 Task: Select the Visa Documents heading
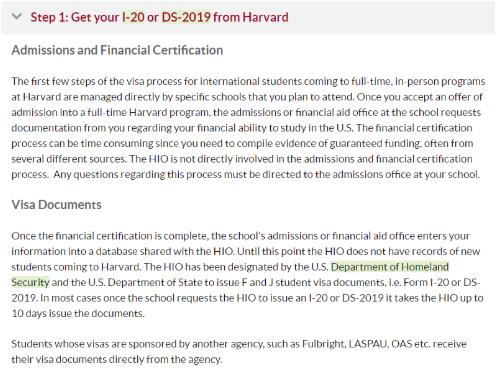pyautogui.click(x=56, y=205)
